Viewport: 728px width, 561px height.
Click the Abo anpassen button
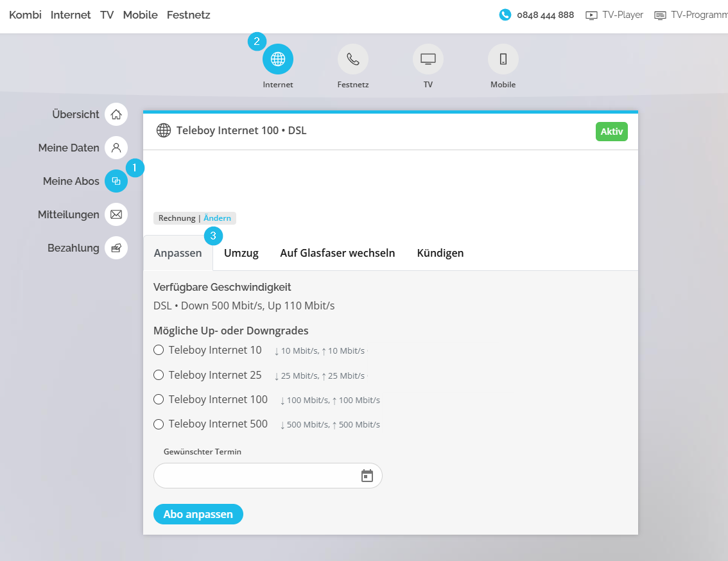pyautogui.click(x=198, y=514)
